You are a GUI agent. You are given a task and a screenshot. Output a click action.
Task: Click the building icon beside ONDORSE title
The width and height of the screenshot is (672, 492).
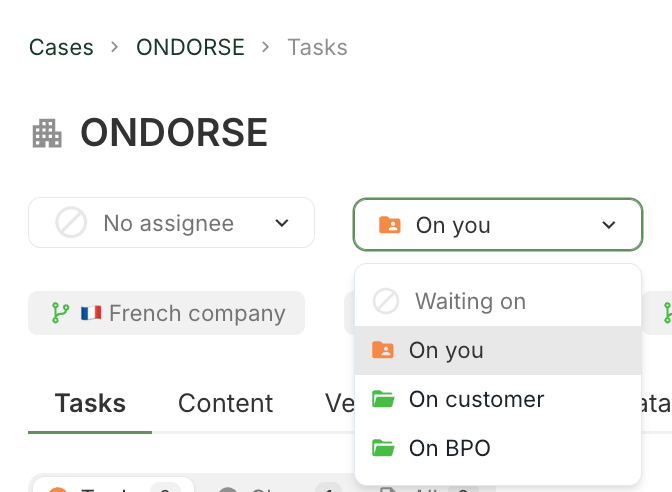coord(47,133)
